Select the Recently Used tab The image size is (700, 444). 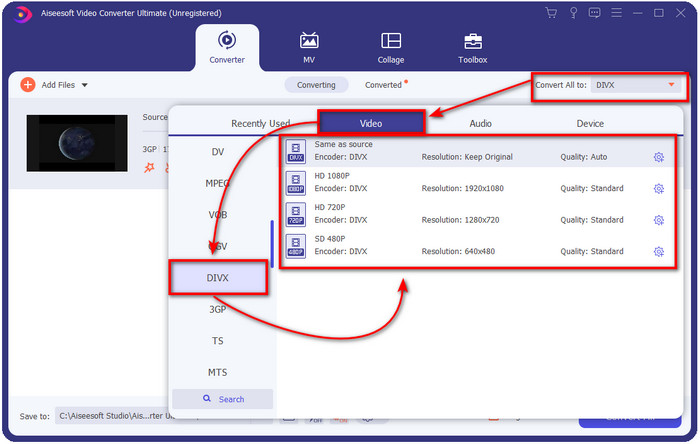(260, 123)
